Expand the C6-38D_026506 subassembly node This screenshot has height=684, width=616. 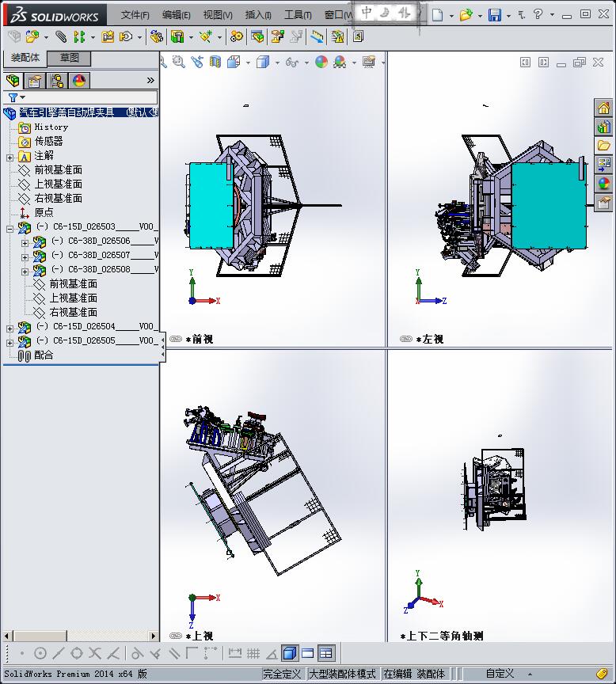(25, 243)
